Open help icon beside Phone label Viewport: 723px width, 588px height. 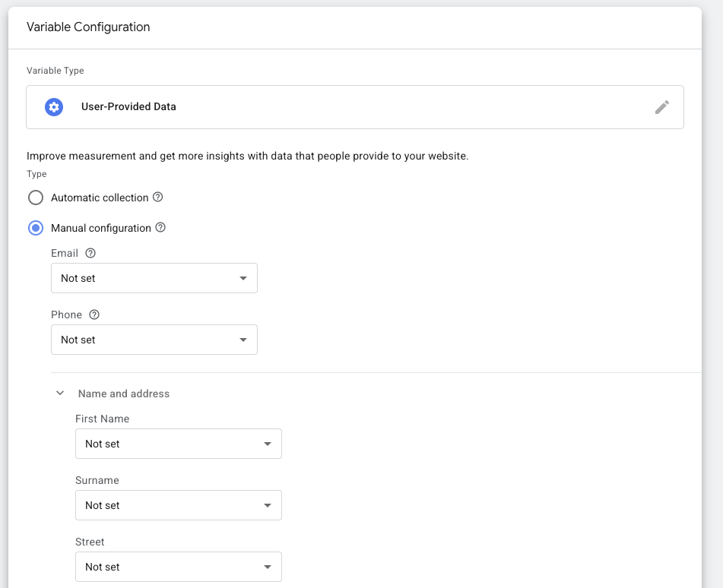(x=94, y=315)
